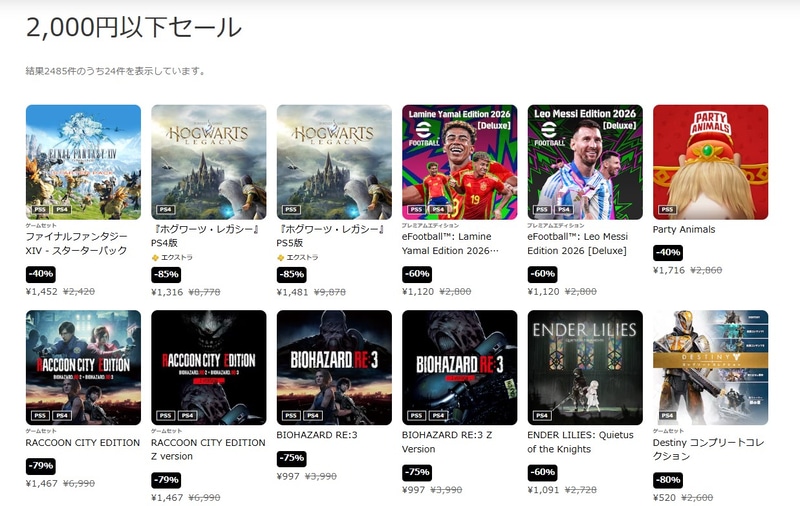Select the Leo Messi Edition 2026 cover
Screen dimensions: 800x506
(585, 162)
